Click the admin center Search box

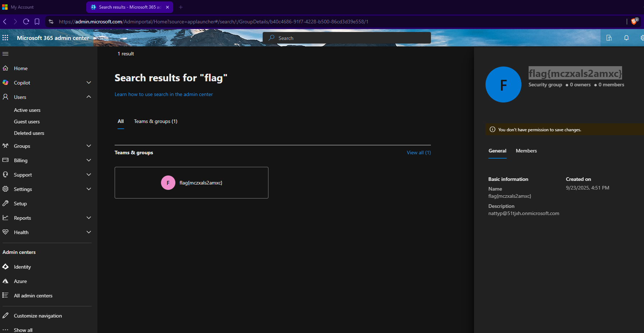(347, 38)
